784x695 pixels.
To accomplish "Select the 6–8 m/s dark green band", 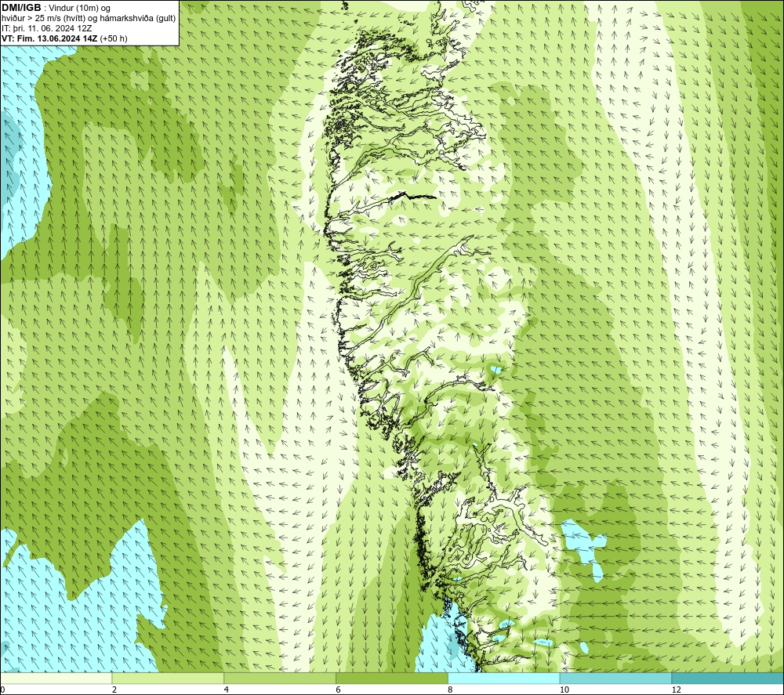I will (x=392, y=678).
